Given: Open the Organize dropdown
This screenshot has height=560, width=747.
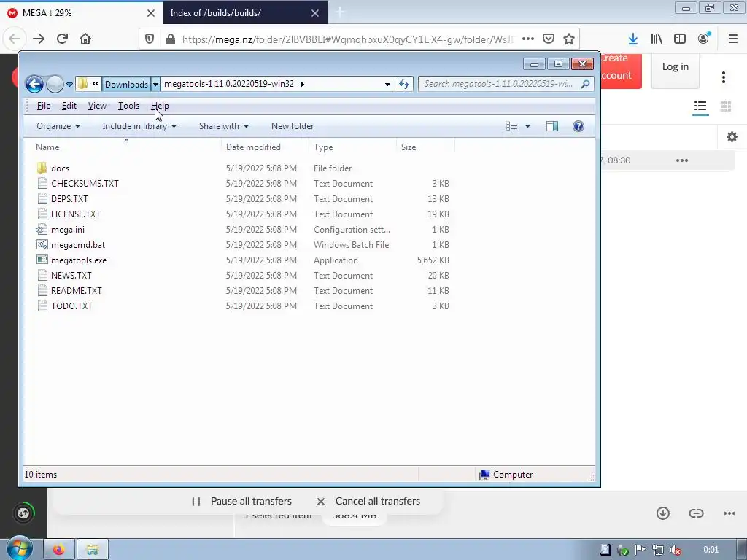Looking at the screenshot, I should click(x=58, y=126).
